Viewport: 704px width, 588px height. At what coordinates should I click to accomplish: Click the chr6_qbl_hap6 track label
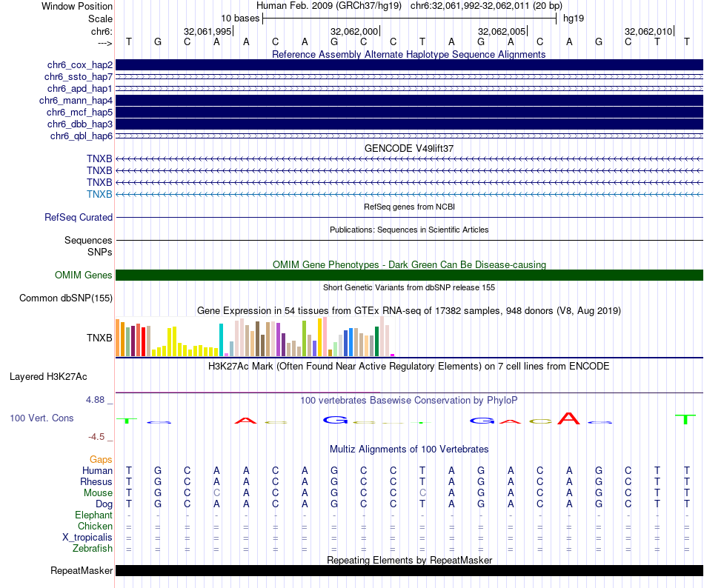(x=82, y=136)
